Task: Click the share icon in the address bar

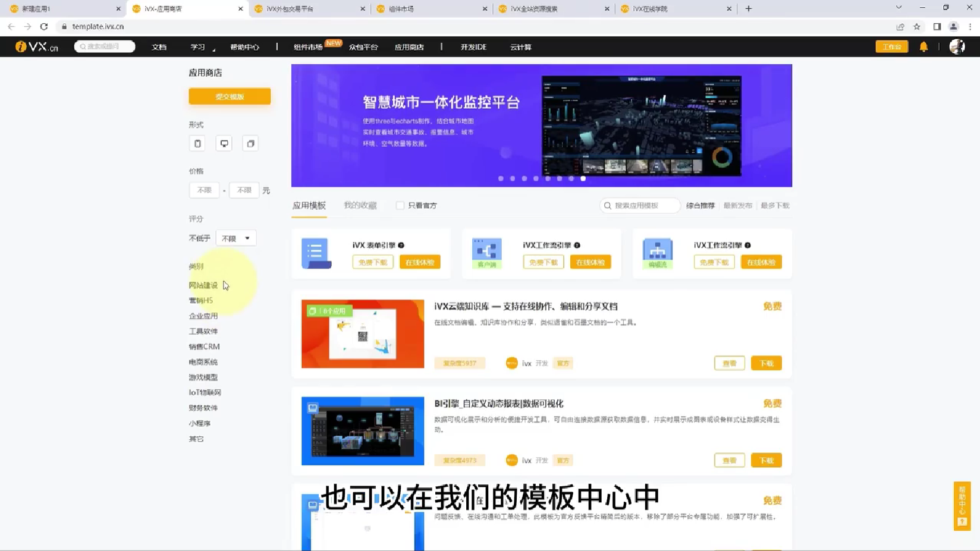Action: pos(900,26)
